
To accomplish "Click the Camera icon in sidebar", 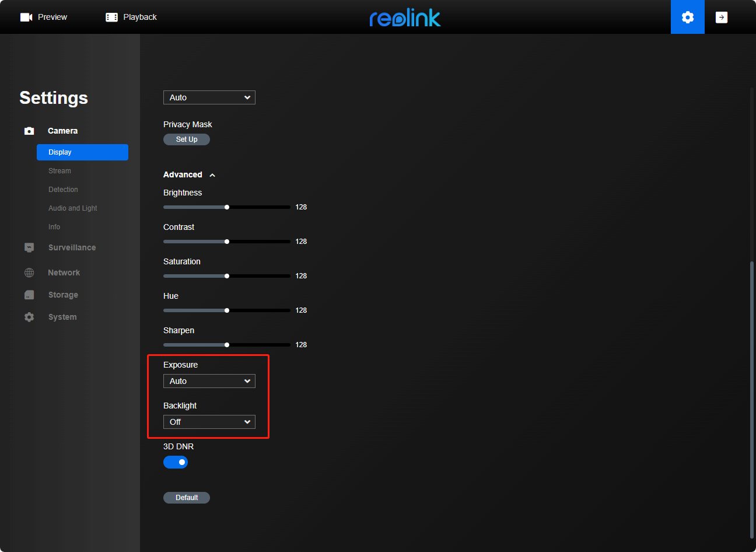I will click(x=29, y=131).
